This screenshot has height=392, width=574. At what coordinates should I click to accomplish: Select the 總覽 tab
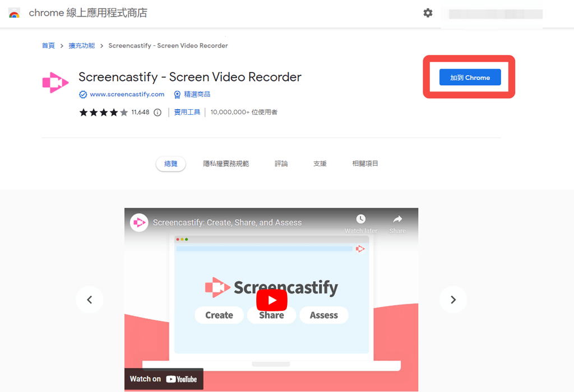[171, 164]
